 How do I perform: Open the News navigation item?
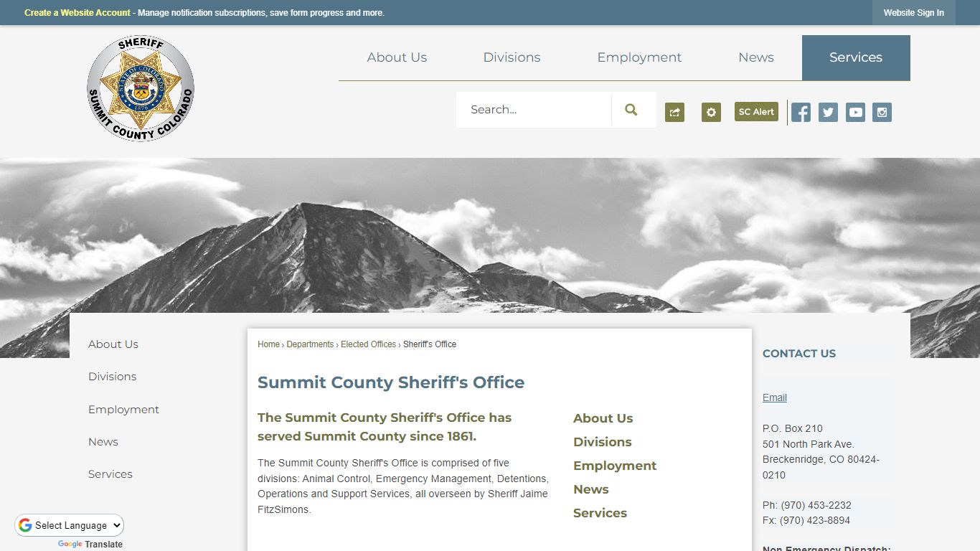755,57
